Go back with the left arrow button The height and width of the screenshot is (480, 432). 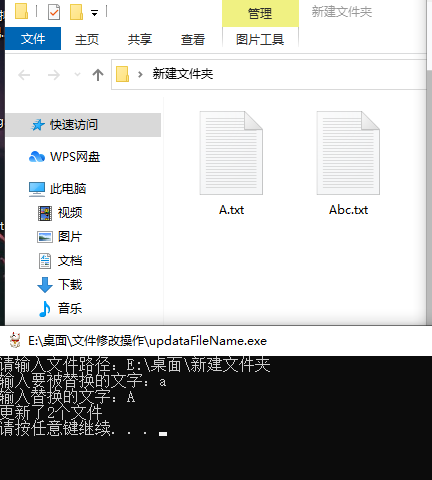point(24,75)
